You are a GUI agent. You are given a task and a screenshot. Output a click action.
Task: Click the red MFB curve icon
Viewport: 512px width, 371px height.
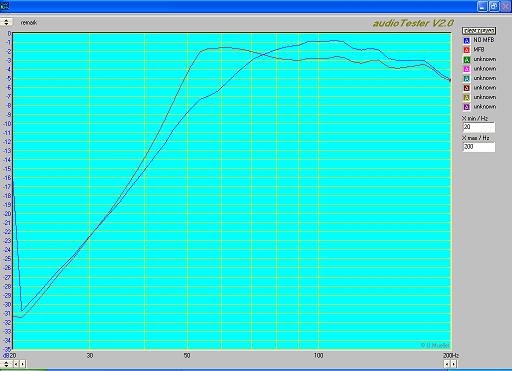466,50
